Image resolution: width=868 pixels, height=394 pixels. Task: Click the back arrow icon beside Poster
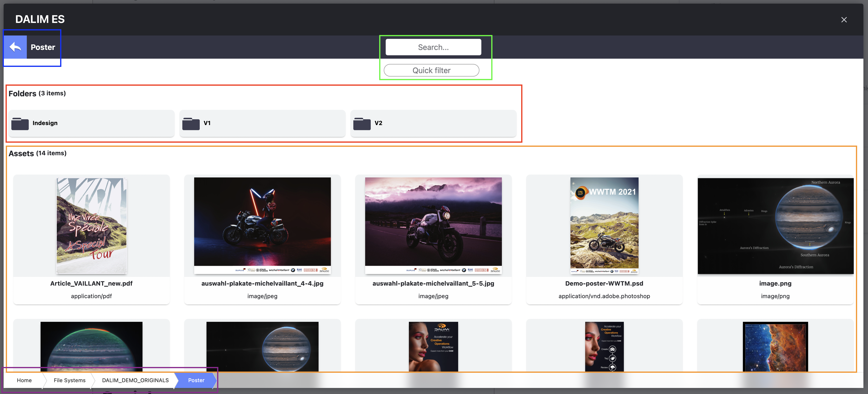point(15,47)
